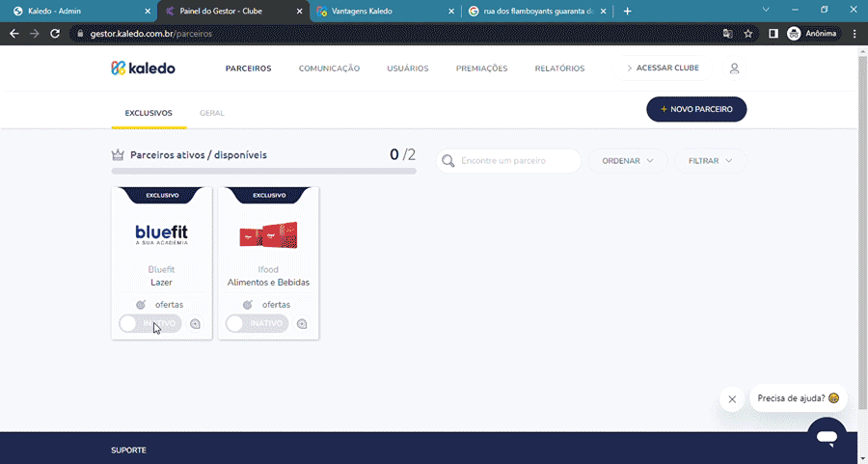The width and height of the screenshot is (868, 464).
Task: Activate the Ifood partner toggle
Action: pyautogui.click(x=257, y=324)
